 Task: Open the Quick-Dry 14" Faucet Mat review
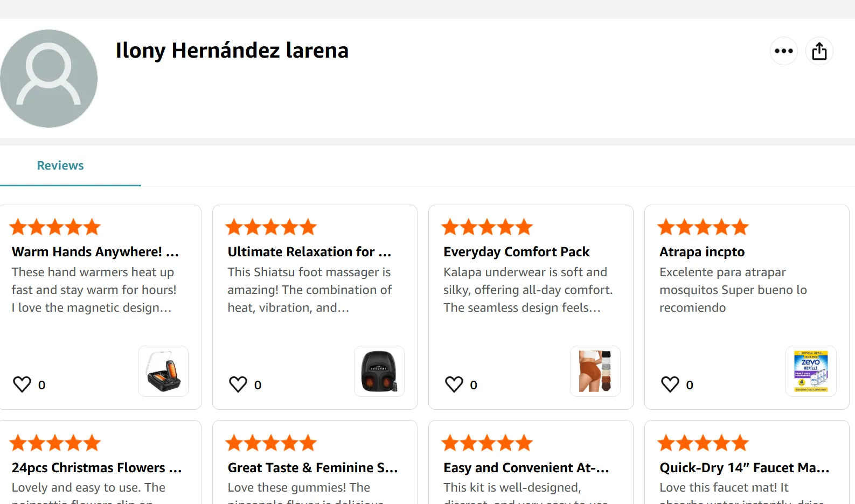point(744,468)
